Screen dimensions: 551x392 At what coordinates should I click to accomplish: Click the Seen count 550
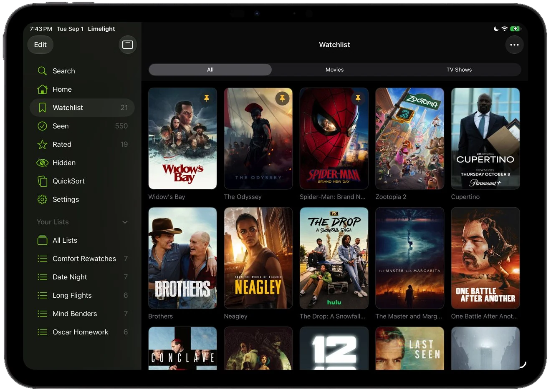(121, 126)
